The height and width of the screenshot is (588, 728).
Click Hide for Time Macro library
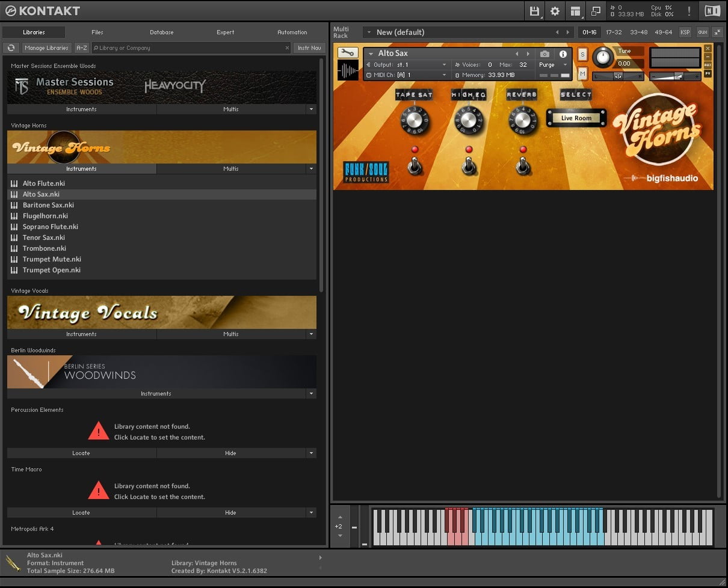point(230,513)
